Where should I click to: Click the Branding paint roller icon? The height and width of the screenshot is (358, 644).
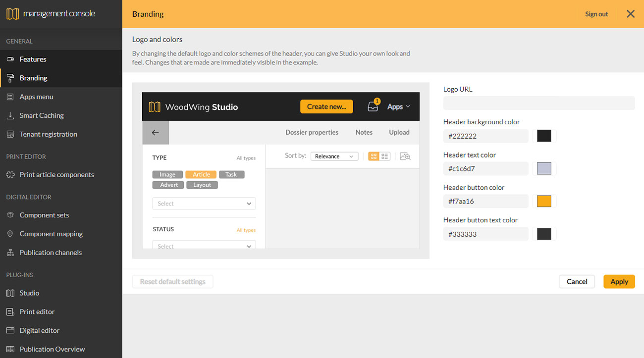coord(10,78)
